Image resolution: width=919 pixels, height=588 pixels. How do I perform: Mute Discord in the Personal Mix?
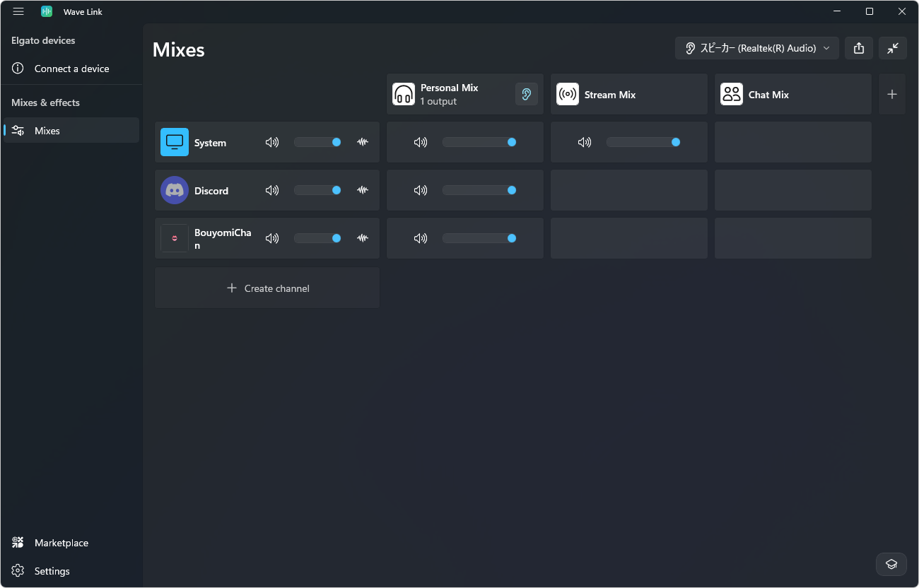(x=421, y=190)
